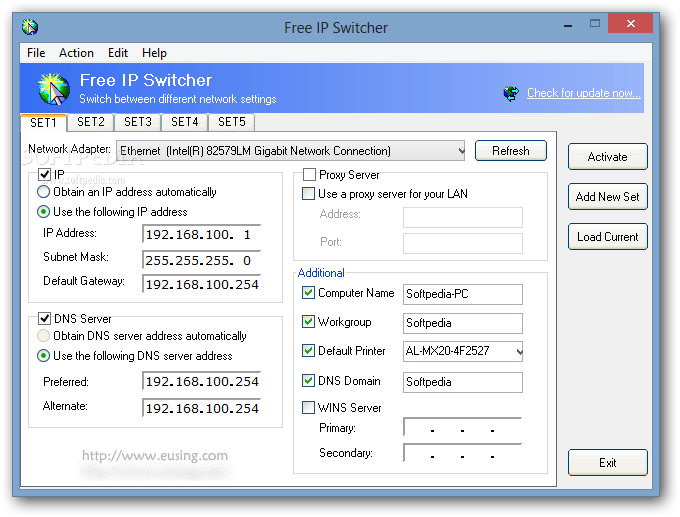This screenshot has height=517, width=680.
Task: Click the proxy Address input field
Action: [x=463, y=217]
